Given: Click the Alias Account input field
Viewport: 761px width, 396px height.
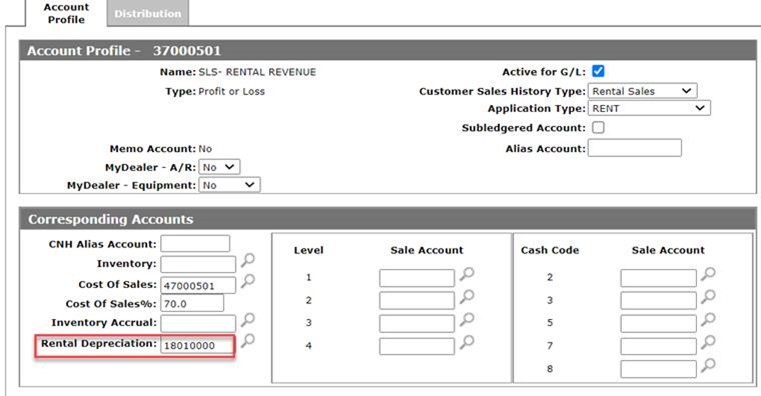Looking at the screenshot, I should (635, 148).
